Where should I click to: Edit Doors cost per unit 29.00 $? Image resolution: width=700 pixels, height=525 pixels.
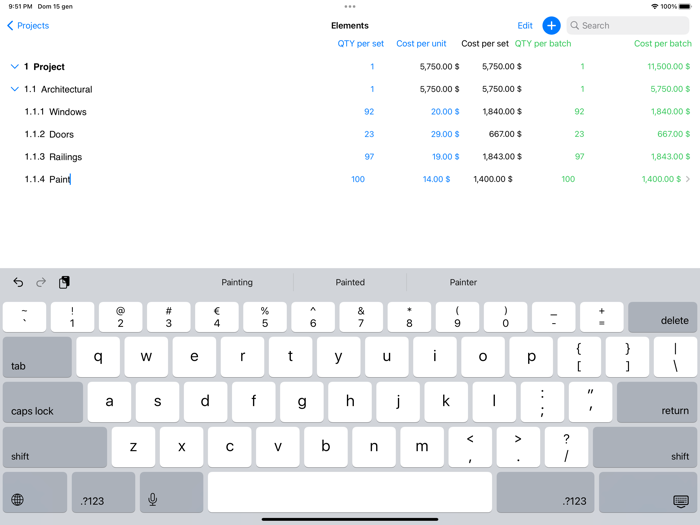point(445,134)
